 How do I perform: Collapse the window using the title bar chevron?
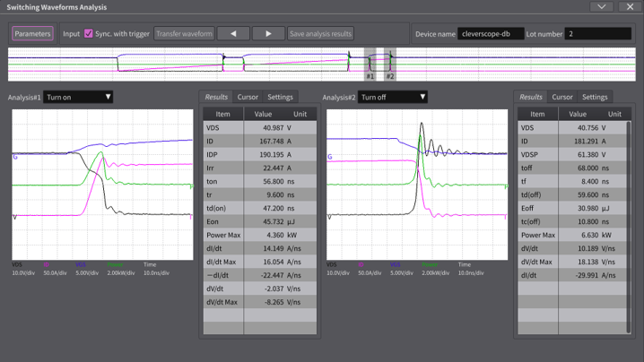pos(602,7)
